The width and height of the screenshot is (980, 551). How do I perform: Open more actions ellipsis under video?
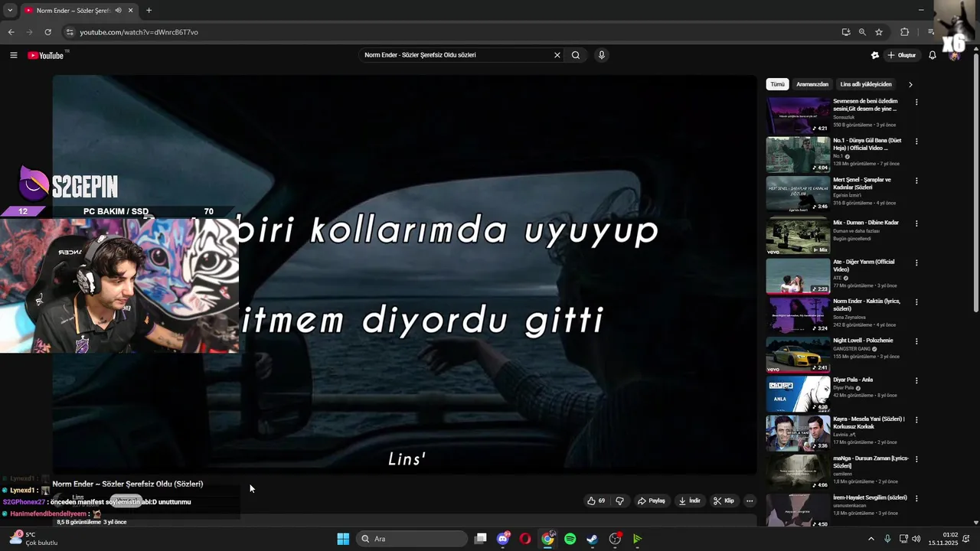coord(750,500)
